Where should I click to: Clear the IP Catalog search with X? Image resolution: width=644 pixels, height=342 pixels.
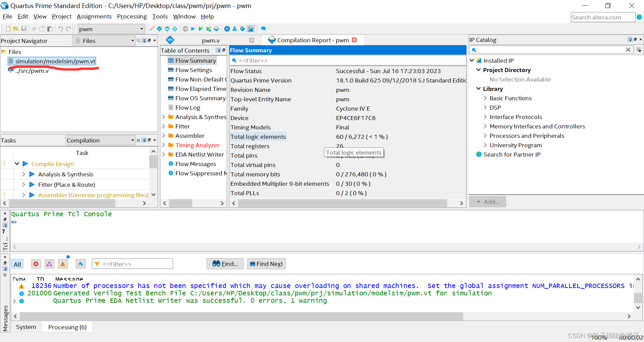(x=628, y=50)
